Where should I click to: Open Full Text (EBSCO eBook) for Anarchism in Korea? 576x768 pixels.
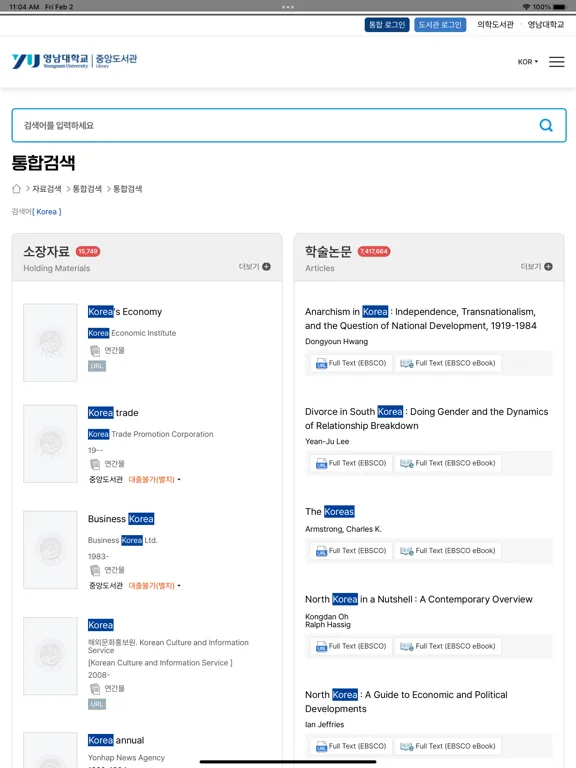[x=448, y=363]
